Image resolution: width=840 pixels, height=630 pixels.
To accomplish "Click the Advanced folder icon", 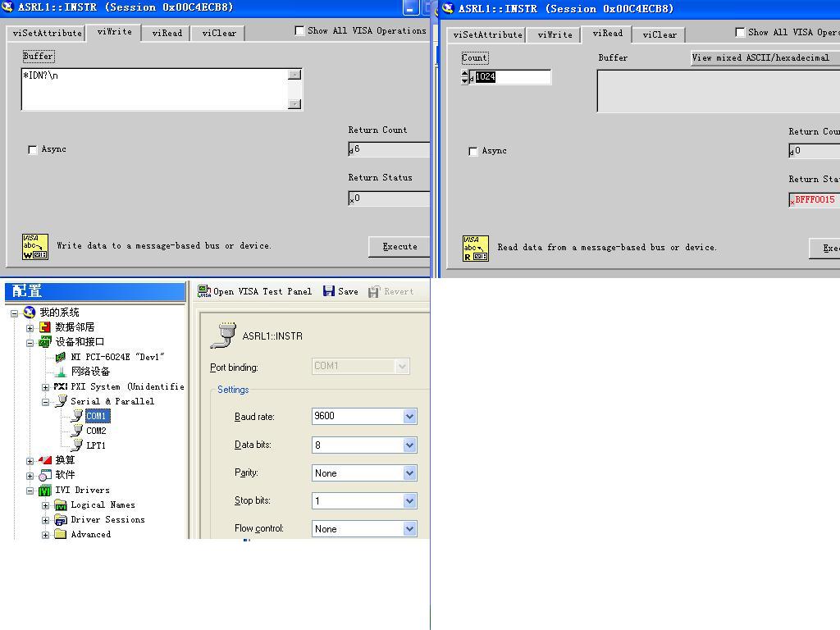I will tap(61, 534).
